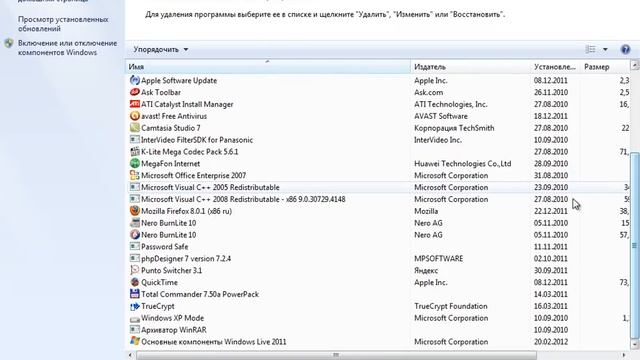The width and height of the screenshot is (640, 360).
Task: Click the K-Lite Mega Codec Pack icon
Action: (134, 151)
